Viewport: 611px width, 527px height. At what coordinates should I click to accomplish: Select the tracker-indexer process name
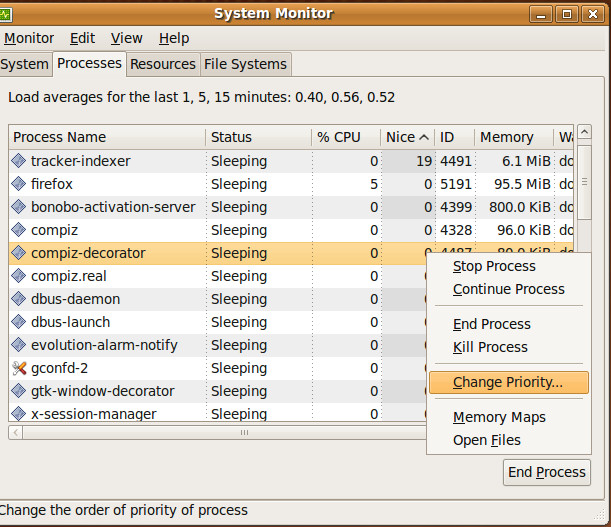point(81,161)
